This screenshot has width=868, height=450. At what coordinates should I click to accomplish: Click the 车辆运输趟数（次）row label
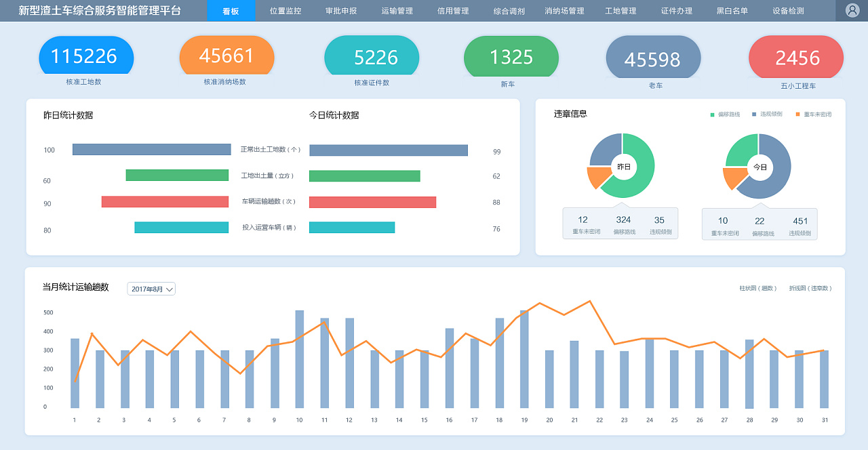point(269,201)
